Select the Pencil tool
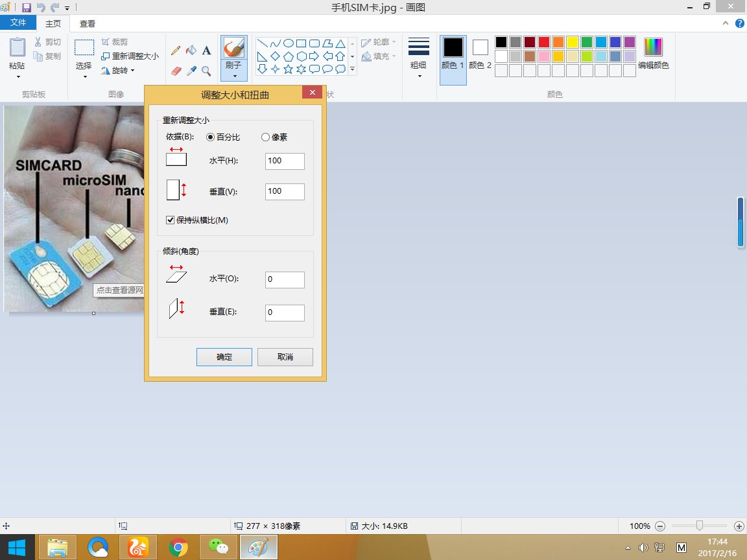This screenshot has width=747, height=560. point(176,51)
